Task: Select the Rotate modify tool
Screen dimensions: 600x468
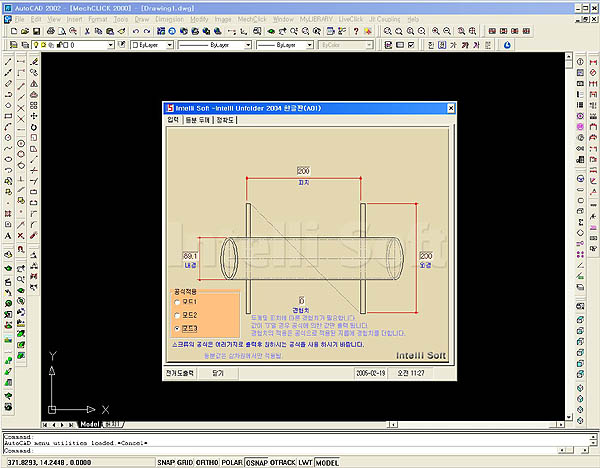Action: tap(34, 127)
